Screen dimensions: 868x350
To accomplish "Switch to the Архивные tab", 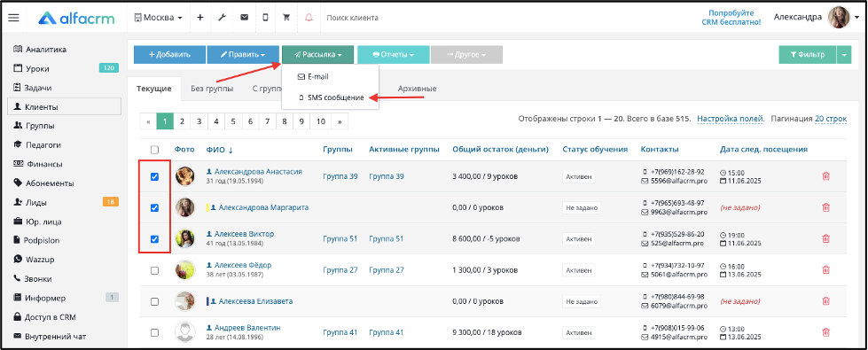I will (417, 89).
